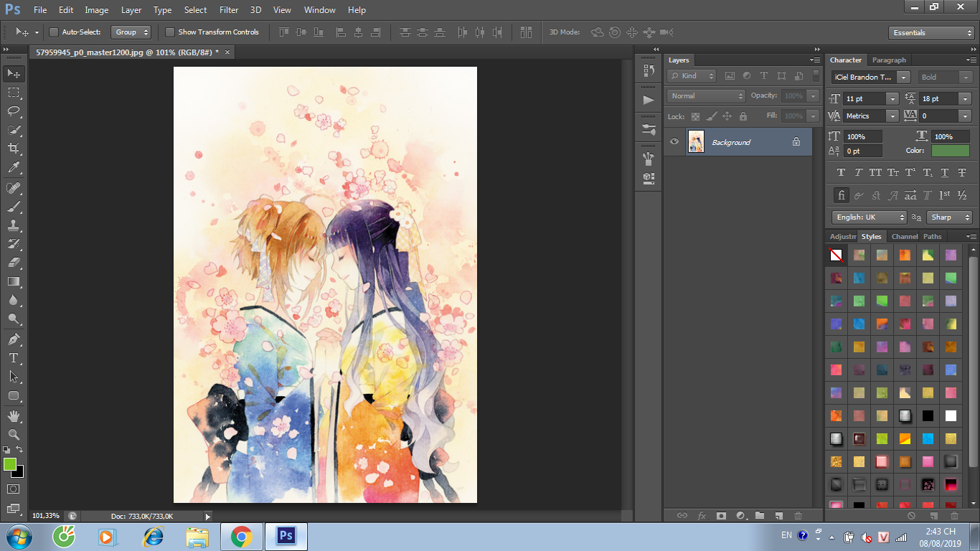Select the Clone Stamp tool
Screen dimensions: 980x551
pos(14,225)
